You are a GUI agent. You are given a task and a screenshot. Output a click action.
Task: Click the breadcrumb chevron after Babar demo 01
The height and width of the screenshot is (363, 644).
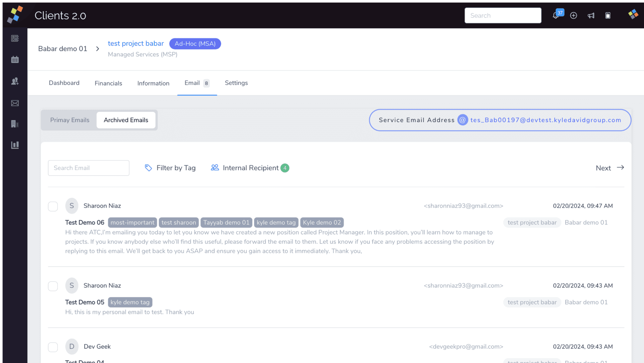98,49
